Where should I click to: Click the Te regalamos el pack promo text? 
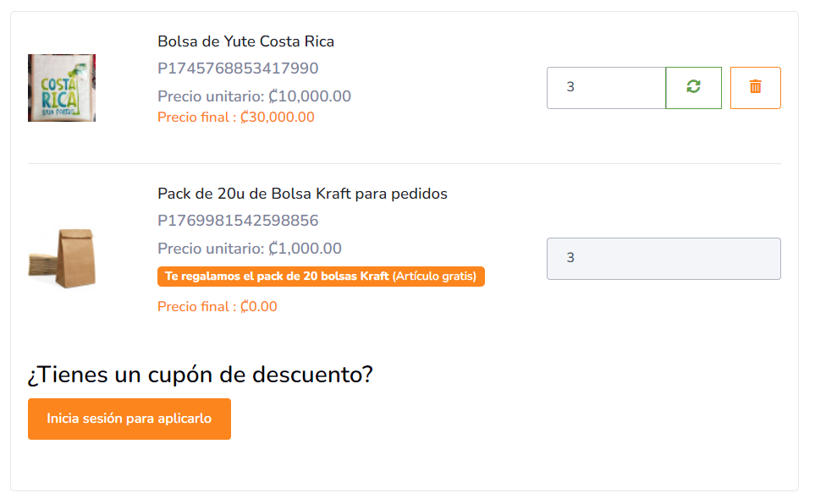277,277
